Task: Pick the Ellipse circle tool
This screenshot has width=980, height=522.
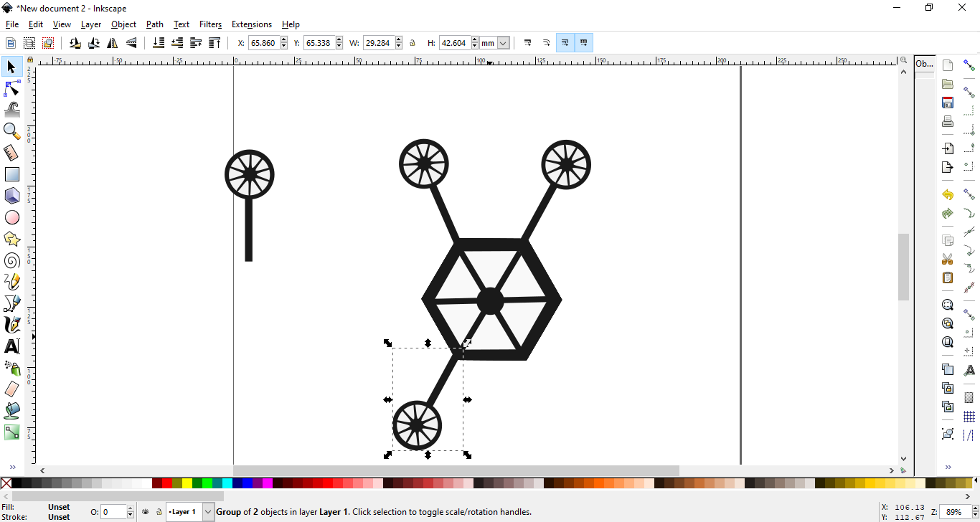Action: click(11, 217)
